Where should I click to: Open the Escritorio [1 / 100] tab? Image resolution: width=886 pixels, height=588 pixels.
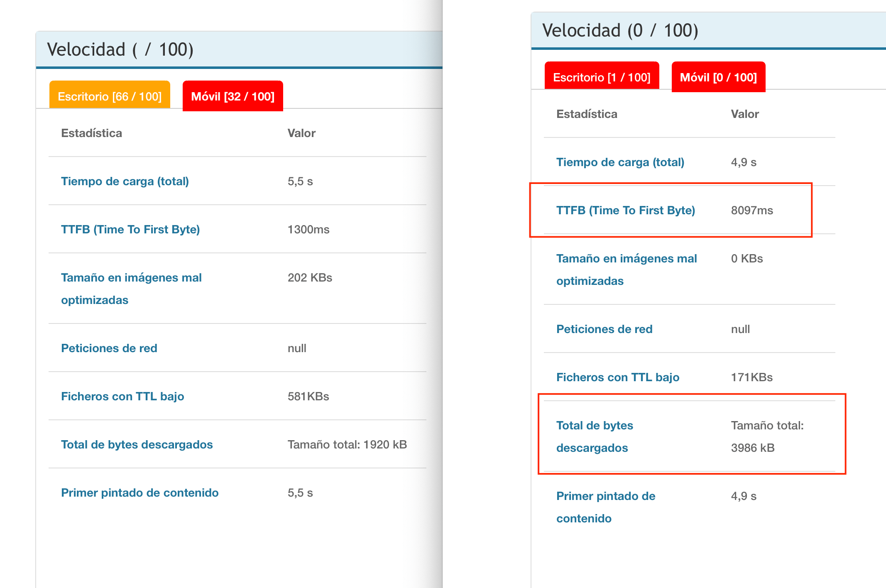coord(602,76)
